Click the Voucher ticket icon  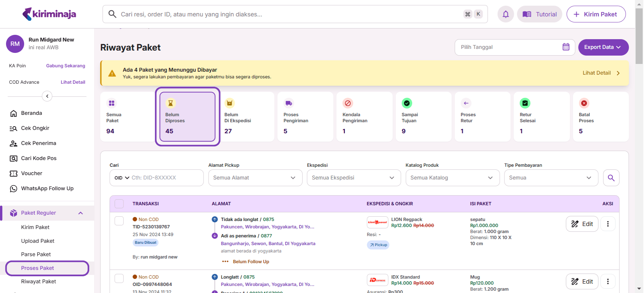pos(13,173)
